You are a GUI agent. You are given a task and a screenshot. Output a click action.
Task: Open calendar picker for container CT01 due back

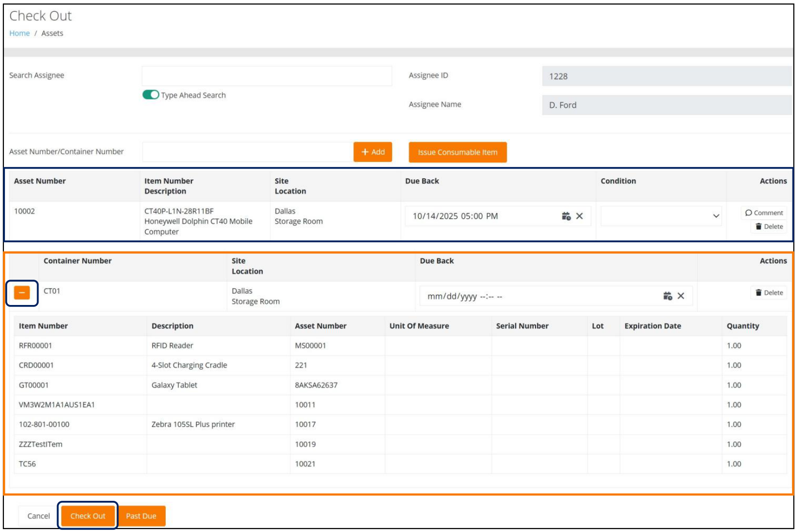coord(667,296)
